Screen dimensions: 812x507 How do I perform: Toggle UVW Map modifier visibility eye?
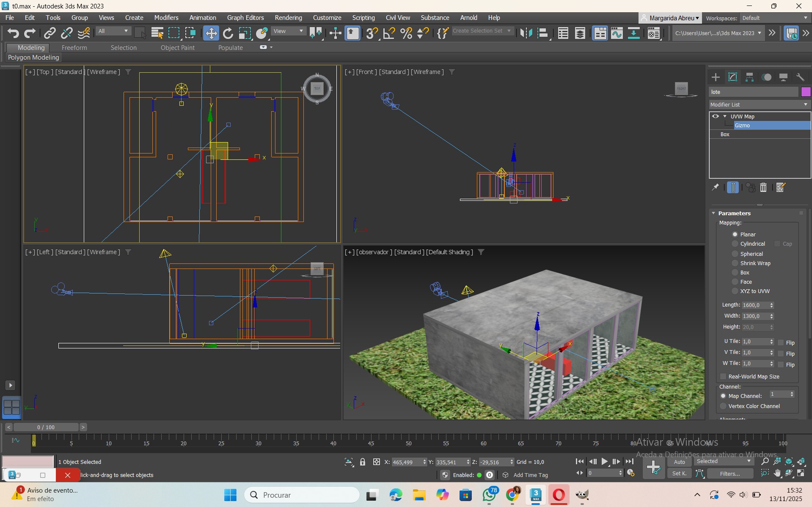pos(715,116)
